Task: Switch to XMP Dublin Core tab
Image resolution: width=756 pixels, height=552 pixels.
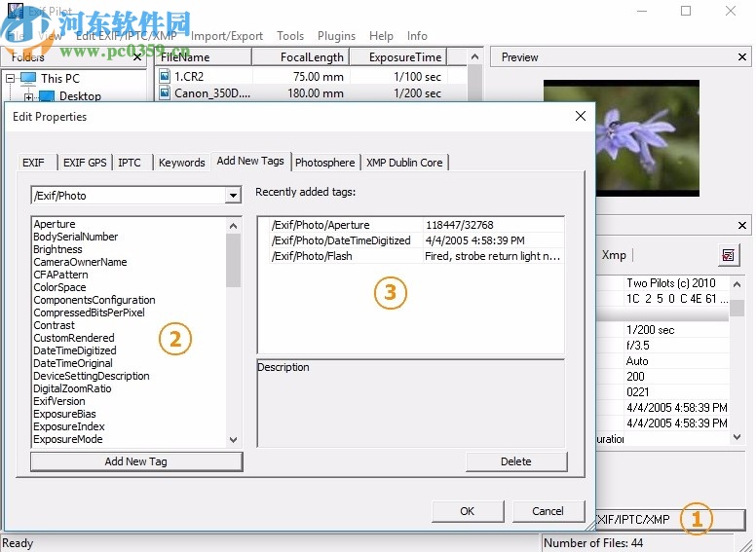Action: (404, 163)
